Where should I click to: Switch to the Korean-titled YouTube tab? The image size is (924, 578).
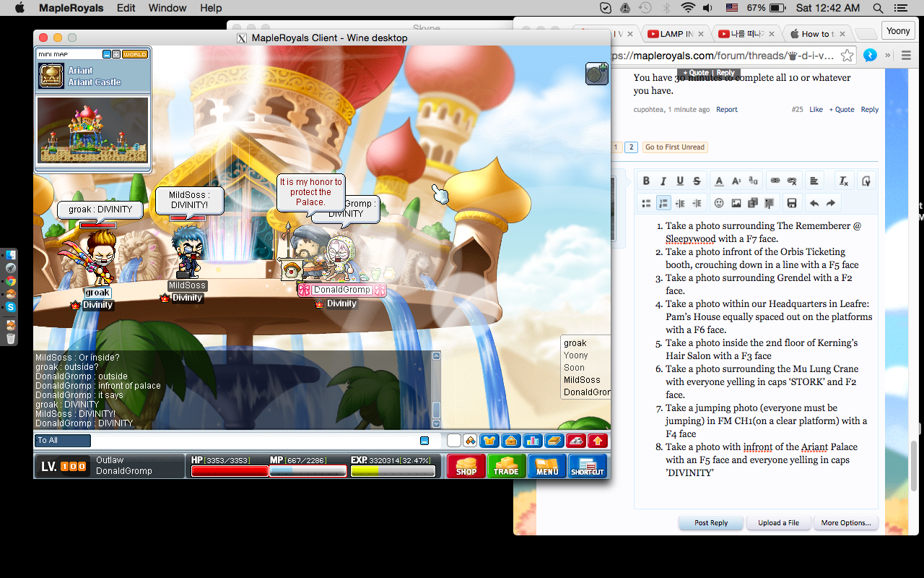(746, 34)
